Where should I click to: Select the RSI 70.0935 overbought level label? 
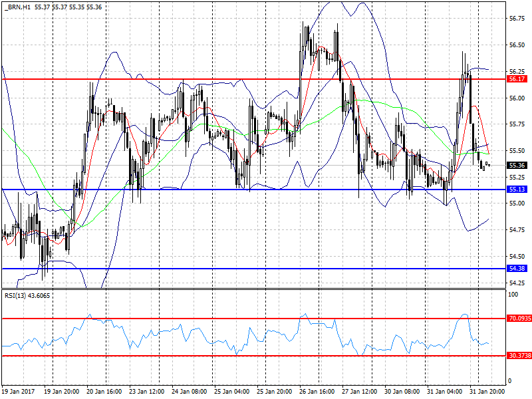point(519,319)
